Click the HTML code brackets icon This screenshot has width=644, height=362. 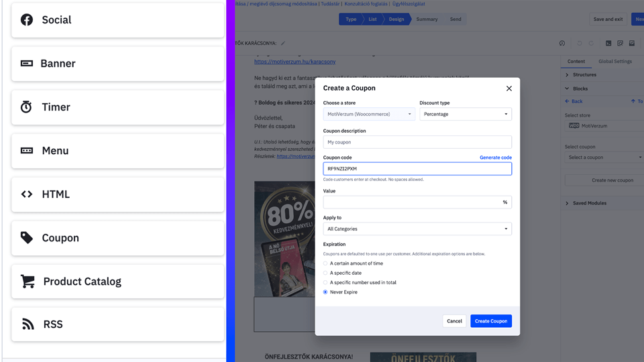[27, 194]
